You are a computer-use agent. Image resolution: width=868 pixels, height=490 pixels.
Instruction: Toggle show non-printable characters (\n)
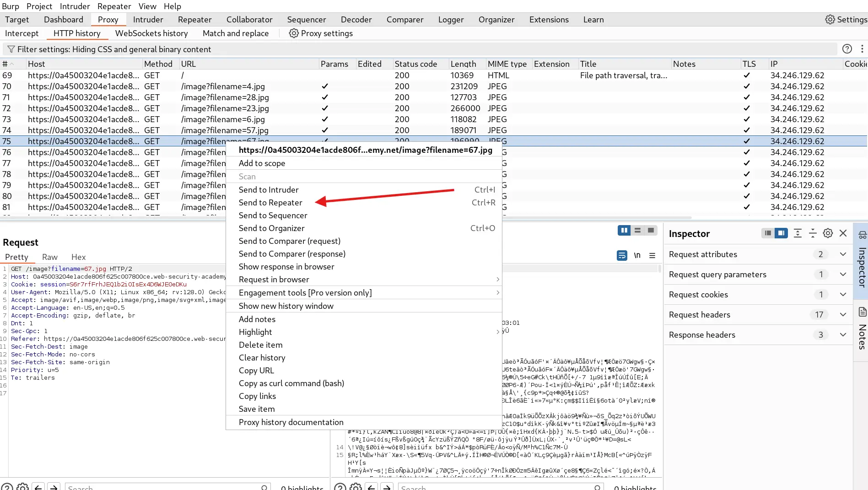[x=637, y=255]
